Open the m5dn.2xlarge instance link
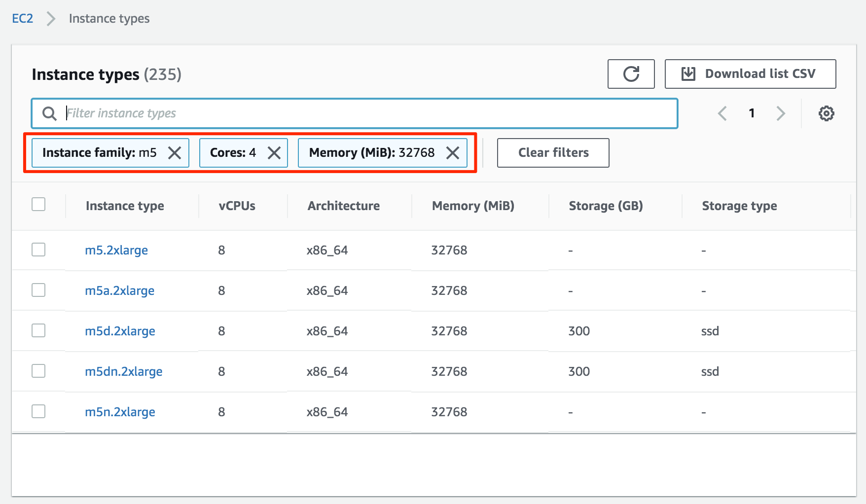This screenshot has width=866, height=504. 124,372
